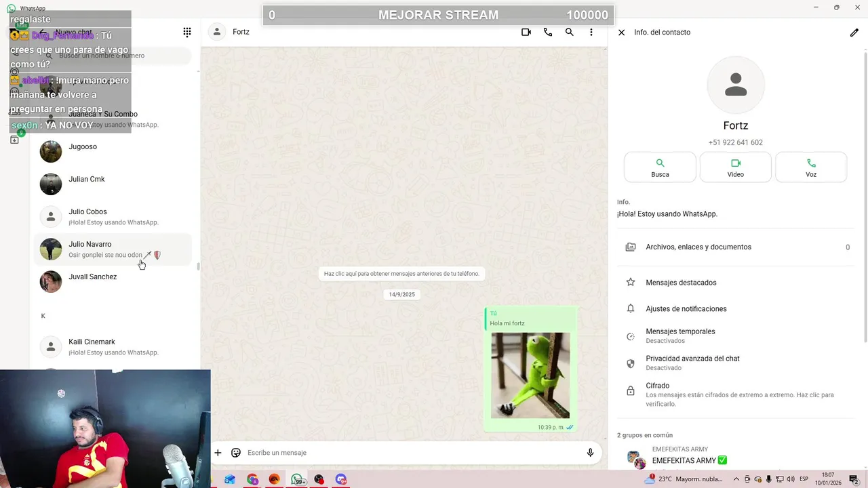Viewport: 868px width, 488px height.
Task: Open search in the Fortz chat header
Action: click(x=570, y=32)
